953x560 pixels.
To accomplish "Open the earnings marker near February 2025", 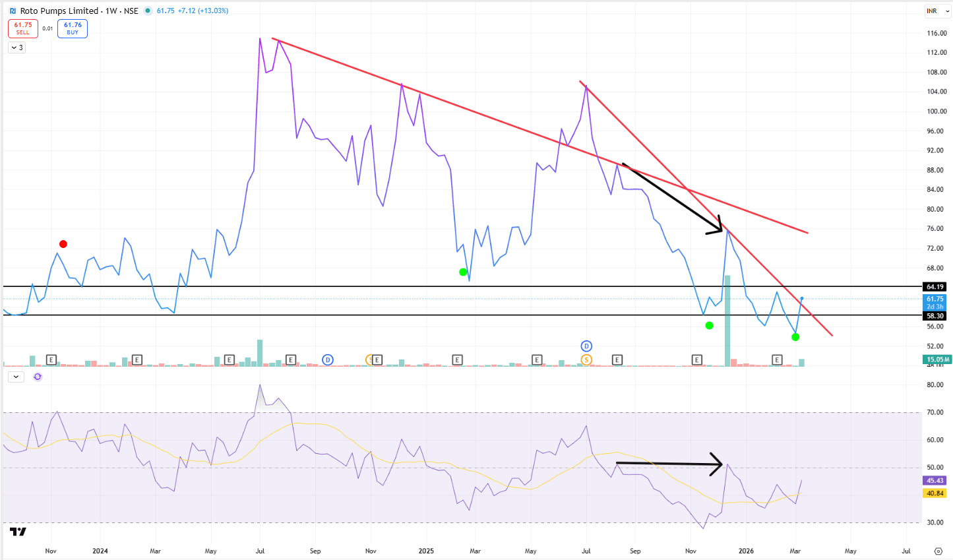I will (457, 359).
